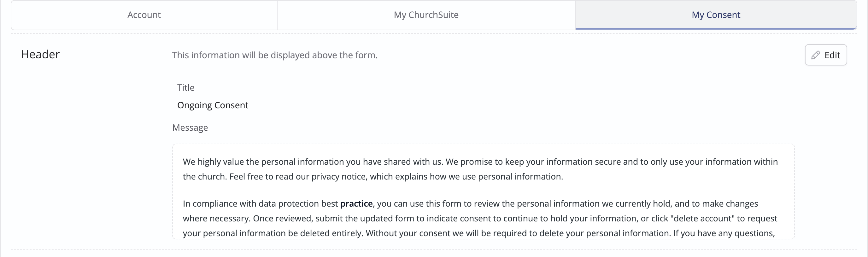The image size is (868, 257).
Task: Open the Account tab
Action: [x=144, y=15]
